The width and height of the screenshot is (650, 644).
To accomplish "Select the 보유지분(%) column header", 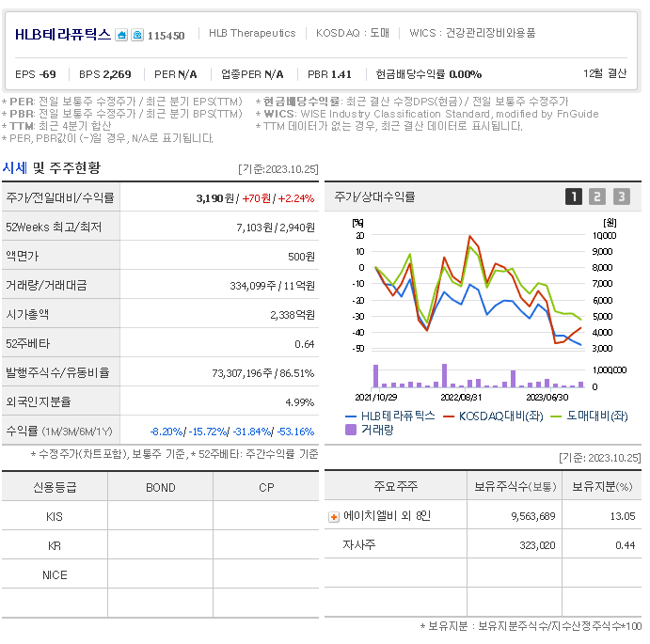I will click(x=602, y=486).
